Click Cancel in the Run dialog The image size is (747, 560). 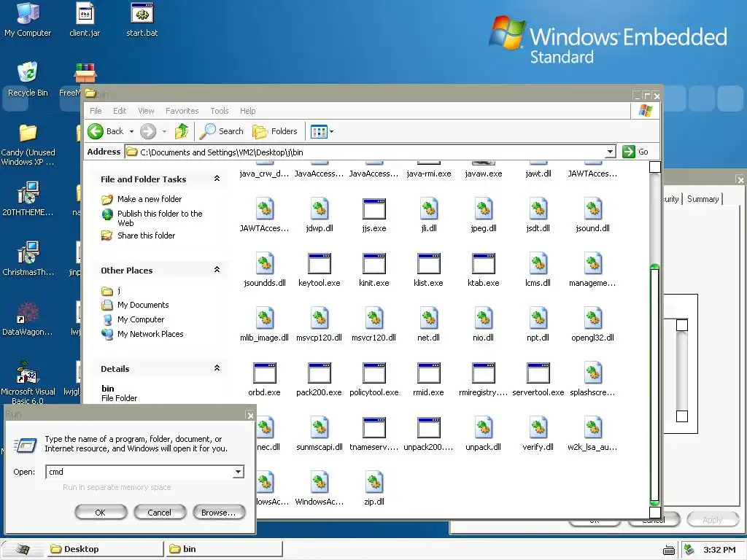point(160,513)
